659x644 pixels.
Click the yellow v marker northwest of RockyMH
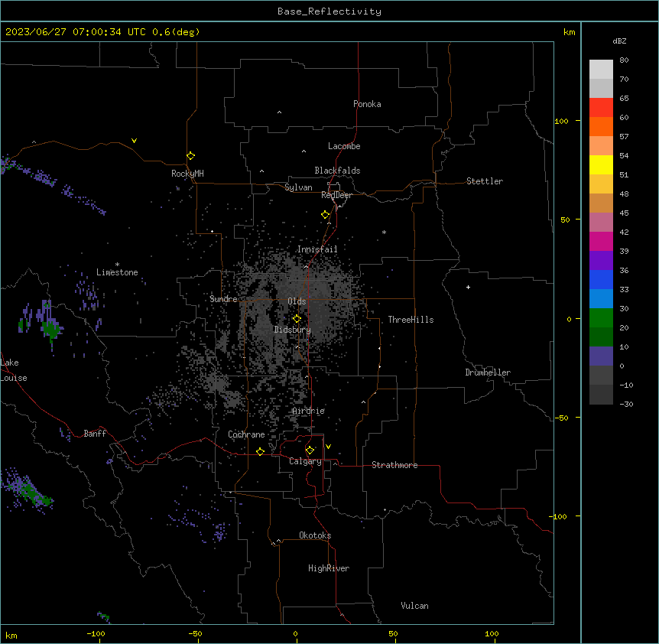(x=134, y=141)
